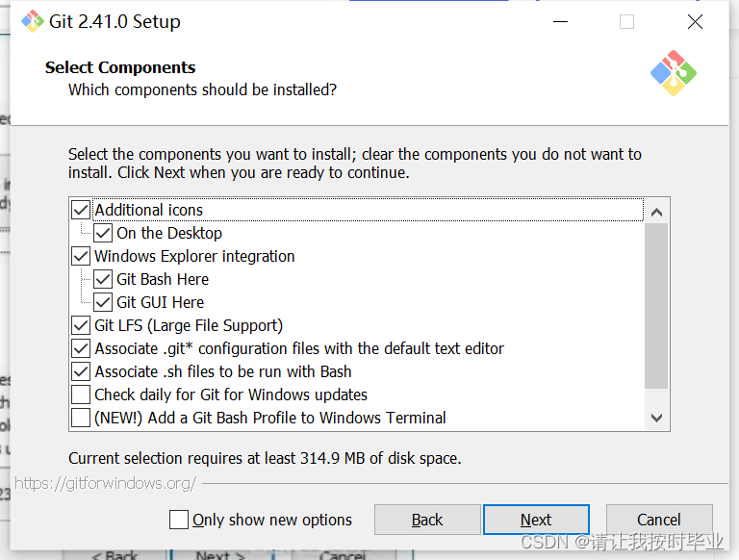
Task: Proceed with the Next button
Action: click(536, 520)
